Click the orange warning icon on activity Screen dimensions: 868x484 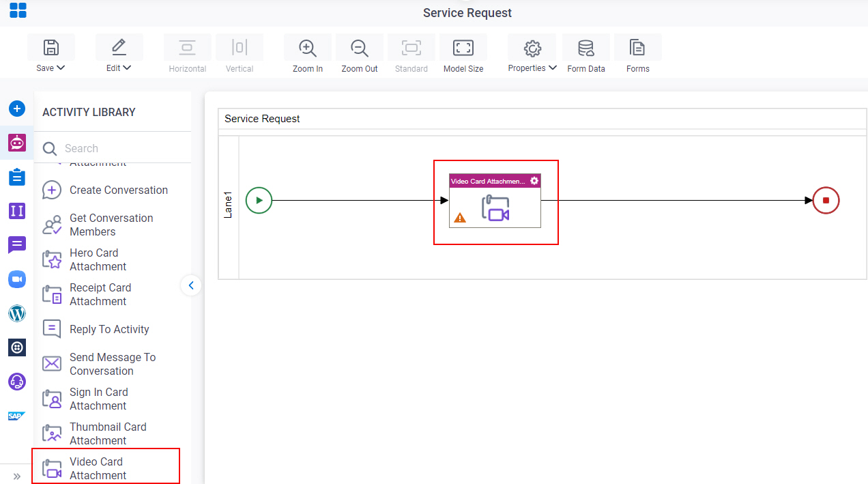460,218
